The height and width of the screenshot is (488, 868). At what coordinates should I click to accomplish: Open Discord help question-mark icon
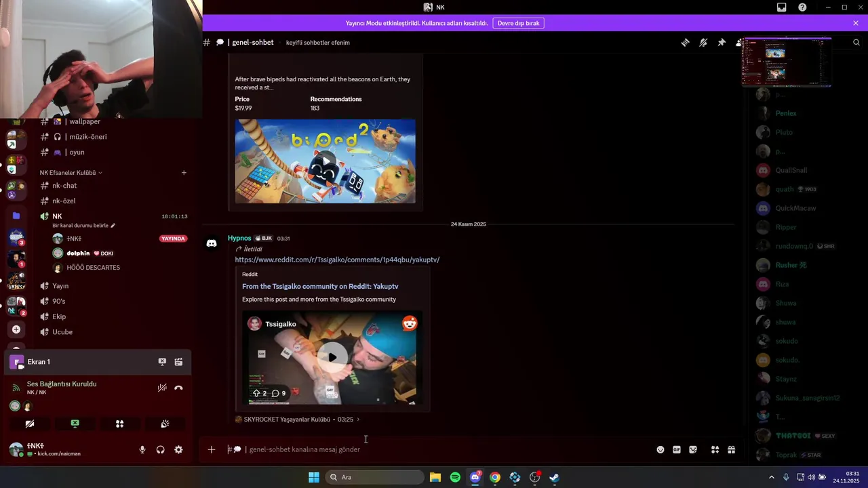click(802, 7)
